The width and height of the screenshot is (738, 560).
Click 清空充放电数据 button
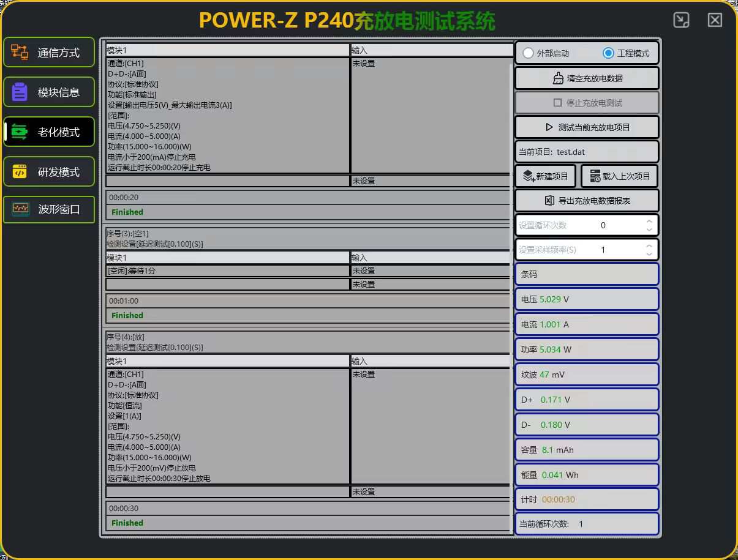(587, 78)
